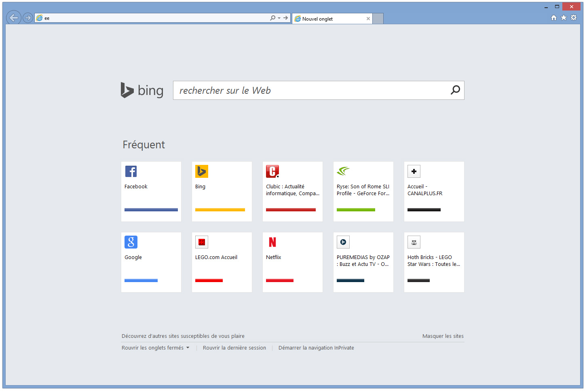Click Hoth Bricks LEGO Star Wars text

pos(434,261)
